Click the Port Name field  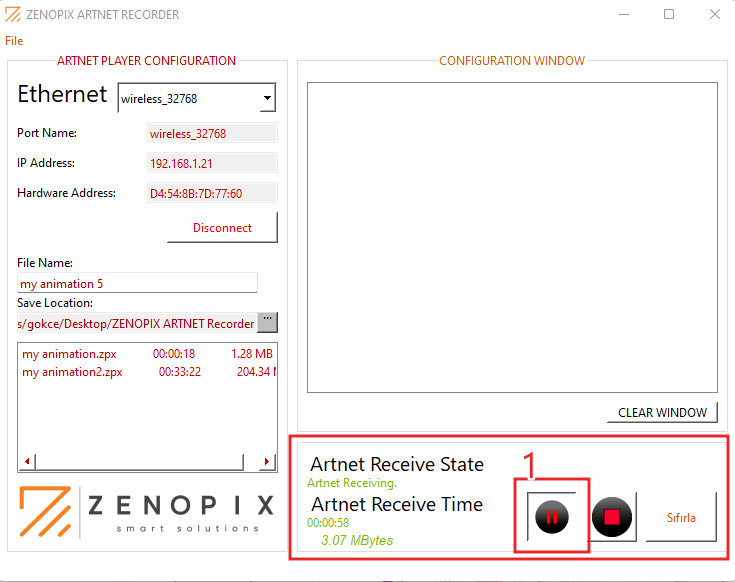(x=211, y=133)
